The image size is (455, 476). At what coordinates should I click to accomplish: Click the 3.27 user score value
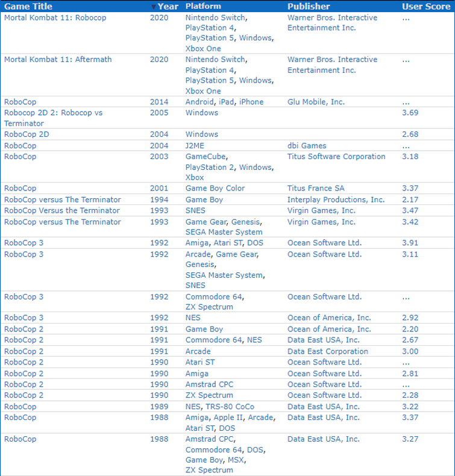(x=410, y=439)
